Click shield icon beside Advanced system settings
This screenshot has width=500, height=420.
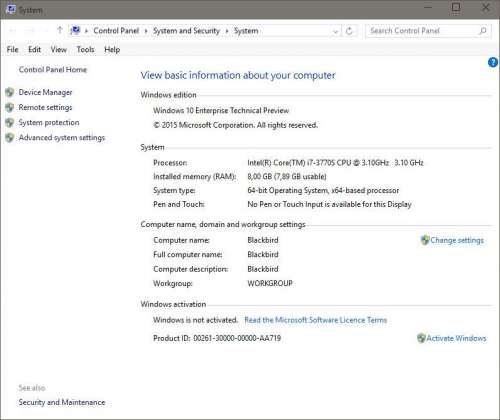point(10,137)
